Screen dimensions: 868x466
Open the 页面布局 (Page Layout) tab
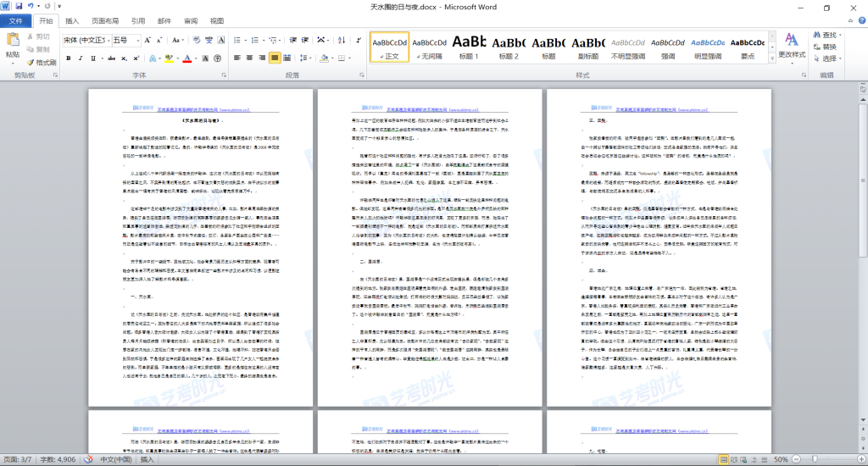click(x=105, y=20)
